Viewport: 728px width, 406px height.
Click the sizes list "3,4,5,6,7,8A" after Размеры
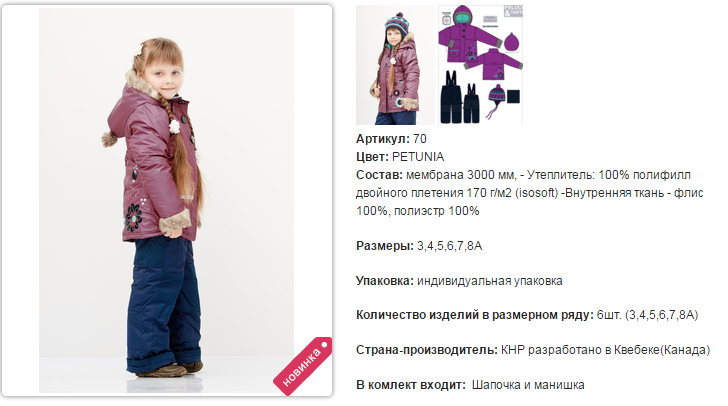[449, 246]
